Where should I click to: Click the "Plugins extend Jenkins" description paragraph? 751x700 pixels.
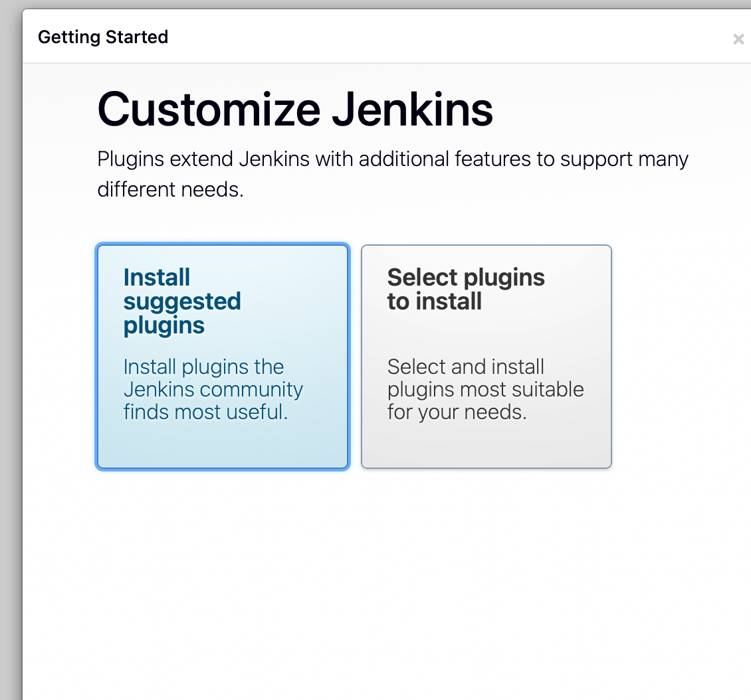click(392, 160)
